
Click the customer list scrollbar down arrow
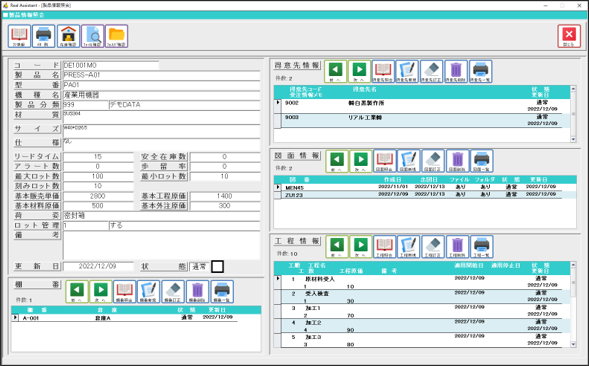573,139
